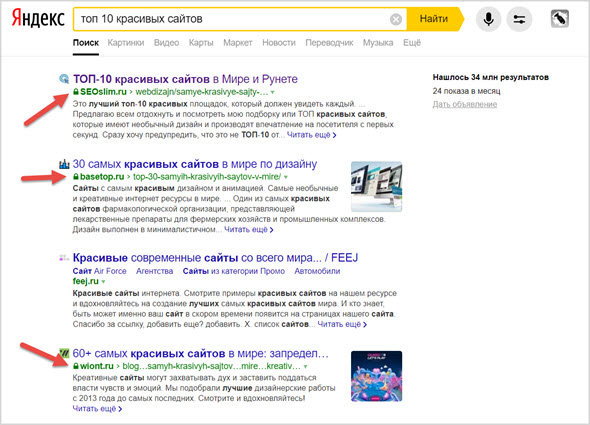
Task: Open "ТОП-10 красивых сайтов в Мире и Рунете"
Action: point(185,79)
